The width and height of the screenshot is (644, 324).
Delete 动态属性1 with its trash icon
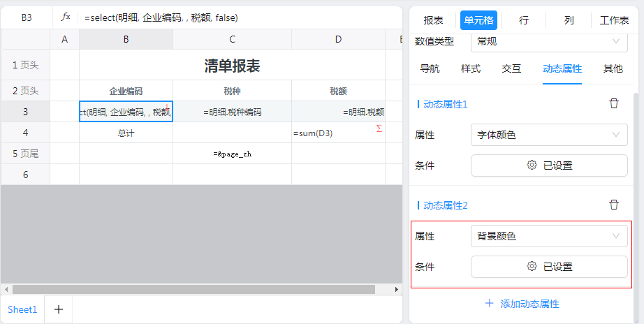(614, 103)
